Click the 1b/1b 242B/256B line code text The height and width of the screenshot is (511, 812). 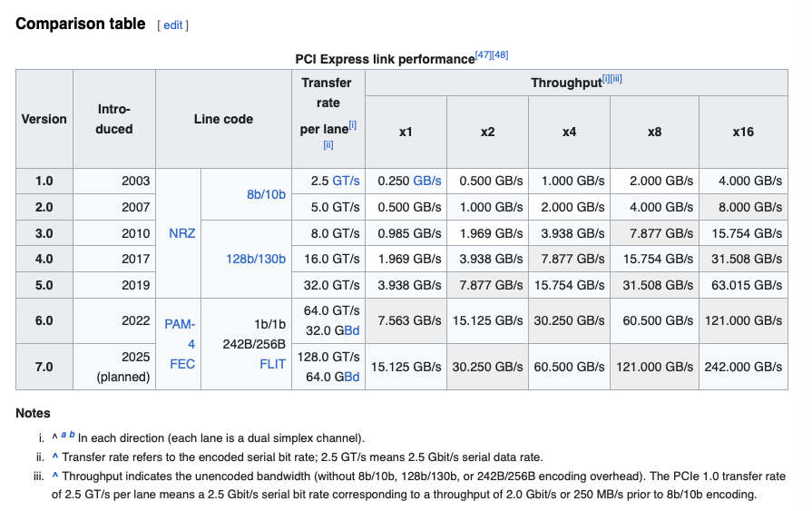254,334
